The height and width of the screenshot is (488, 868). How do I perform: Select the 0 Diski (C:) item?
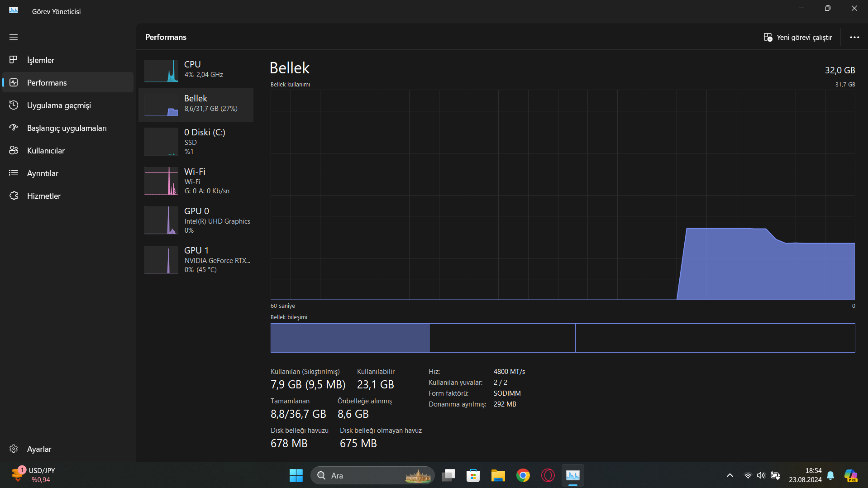196,142
